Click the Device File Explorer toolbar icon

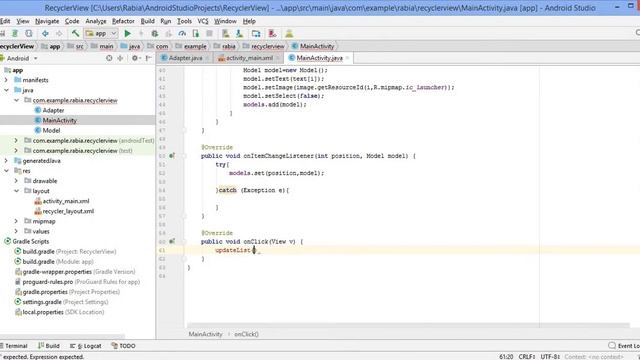[x=273, y=33]
